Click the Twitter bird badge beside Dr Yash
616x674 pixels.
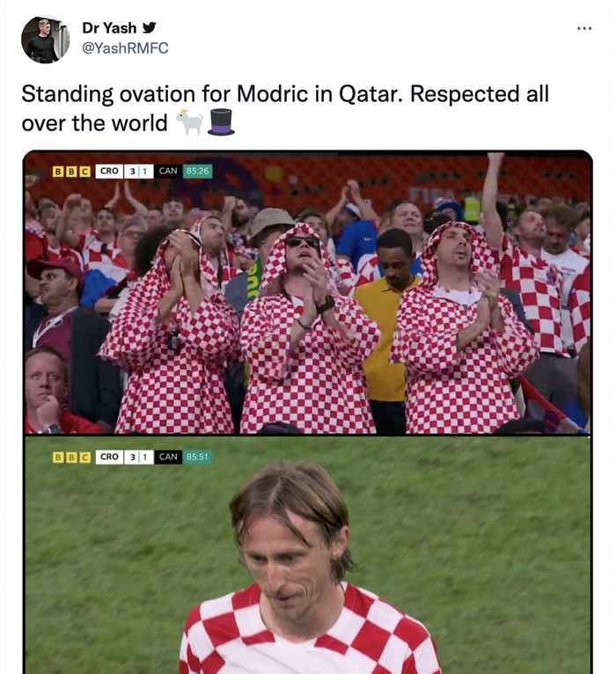tap(150, 27)
